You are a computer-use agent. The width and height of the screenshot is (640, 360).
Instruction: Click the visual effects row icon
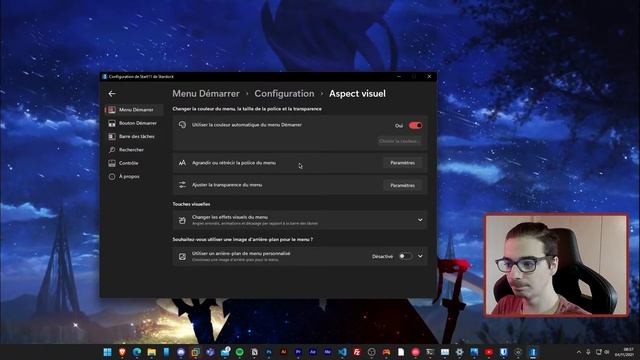coord(182,220)
